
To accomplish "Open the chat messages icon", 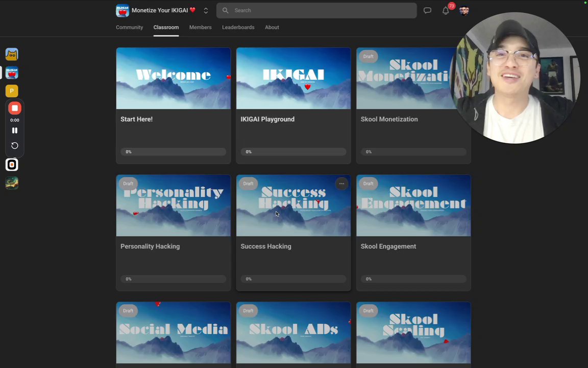I will point(427,11).
